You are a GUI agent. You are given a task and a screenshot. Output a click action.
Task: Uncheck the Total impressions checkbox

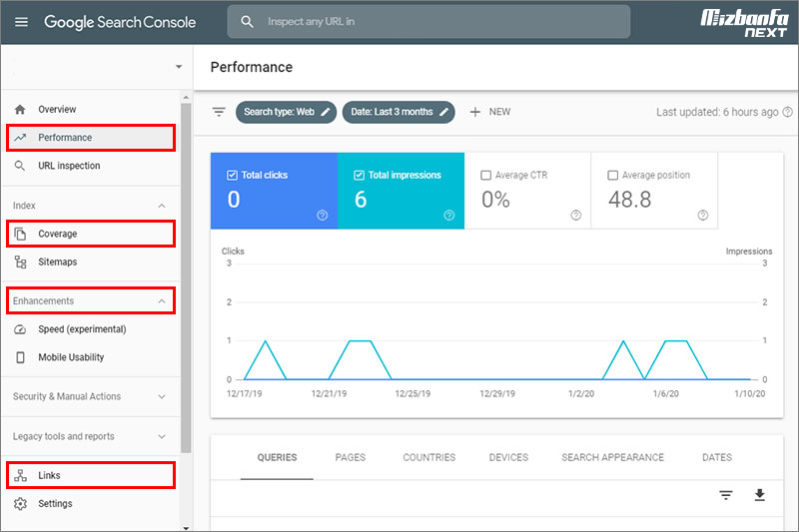359,175
